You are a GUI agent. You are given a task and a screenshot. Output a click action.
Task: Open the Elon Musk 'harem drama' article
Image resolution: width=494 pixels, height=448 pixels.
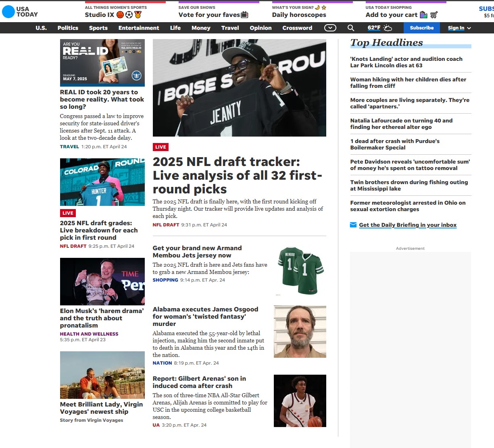pos(102,318)
